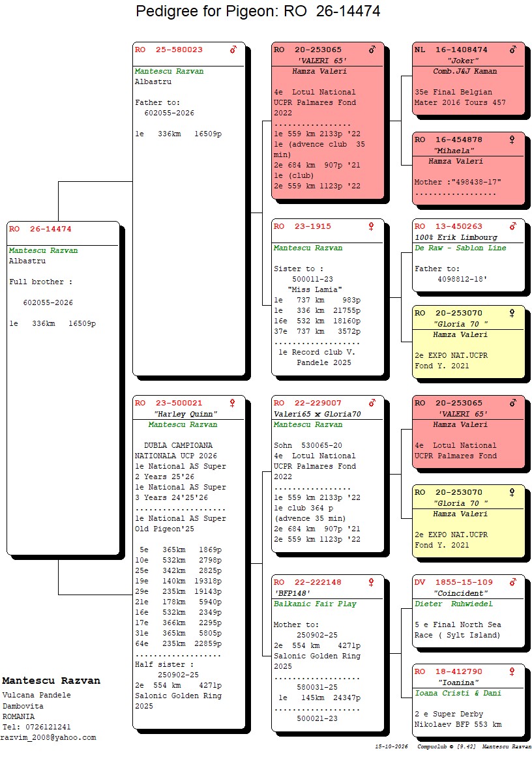Click the name "Mihaela"
532x764 pixels.
click(454, 151)
